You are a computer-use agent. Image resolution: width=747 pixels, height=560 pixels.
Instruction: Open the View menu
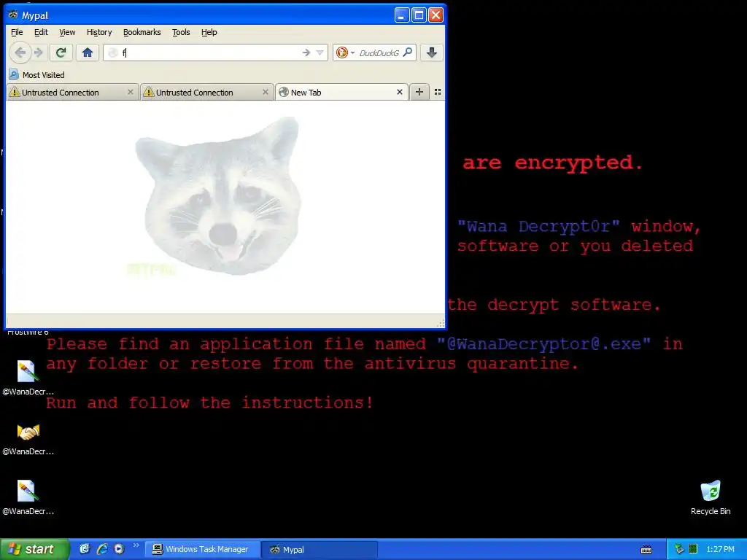click(67, 32)
